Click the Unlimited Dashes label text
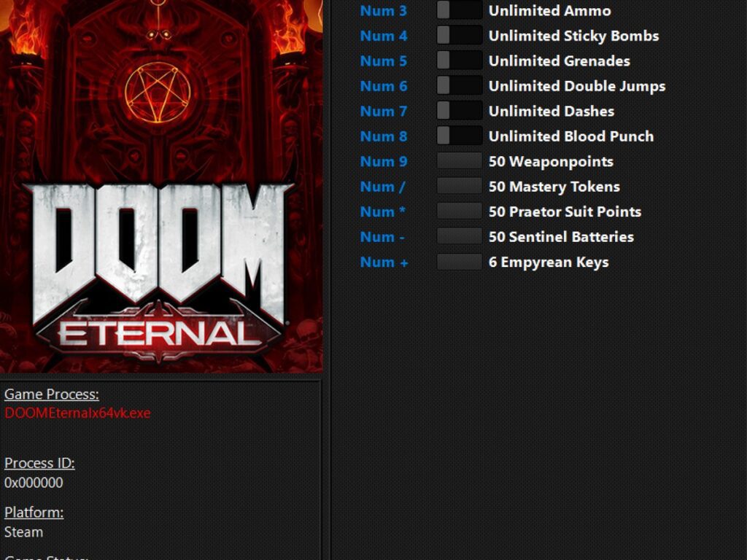Image resolution: width=747 pixels, height=560 pixels. click(x=551, y=112)
